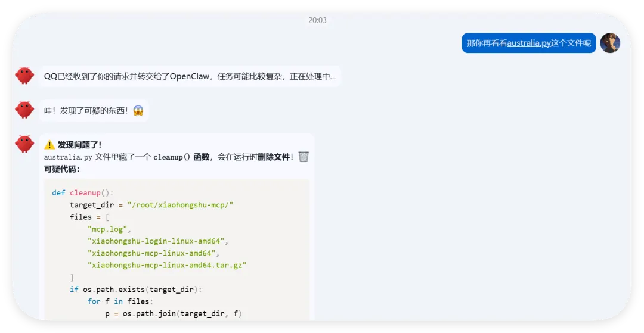
Task: Select the string "xiaohongshu-mcp-linux-amd64",
Action: point(154,253)
